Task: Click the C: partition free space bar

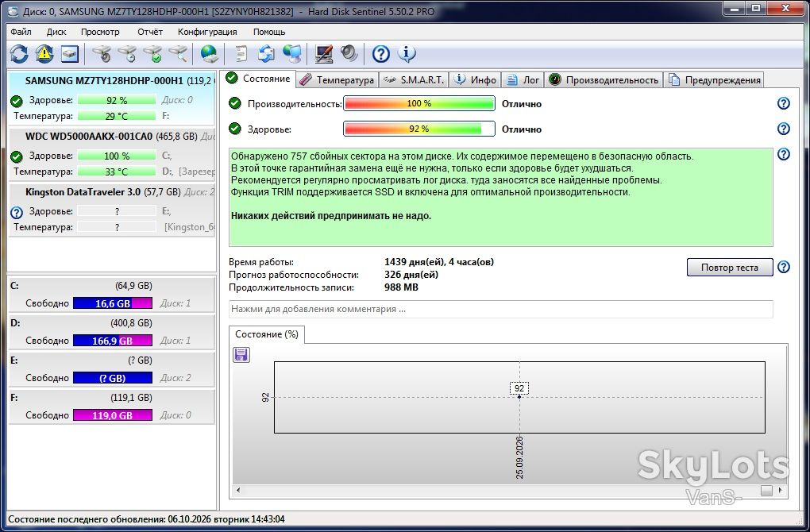Action: (113, 303)
